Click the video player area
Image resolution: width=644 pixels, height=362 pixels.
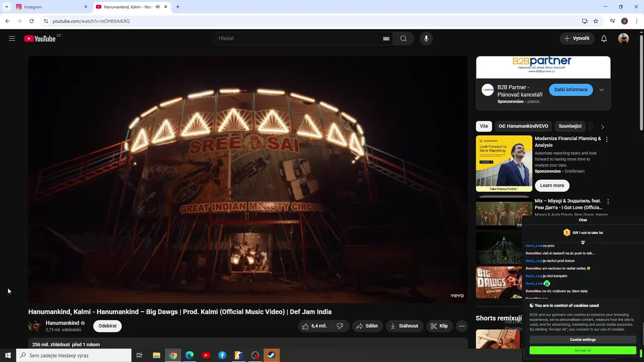248,179
